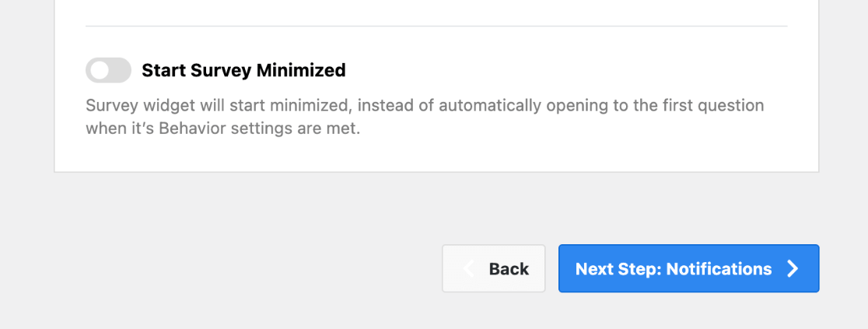Click the "Next Step:" text on blue button
Image resolution: width=868 pixels, height=329 pixels.
(x=618, y=269)
